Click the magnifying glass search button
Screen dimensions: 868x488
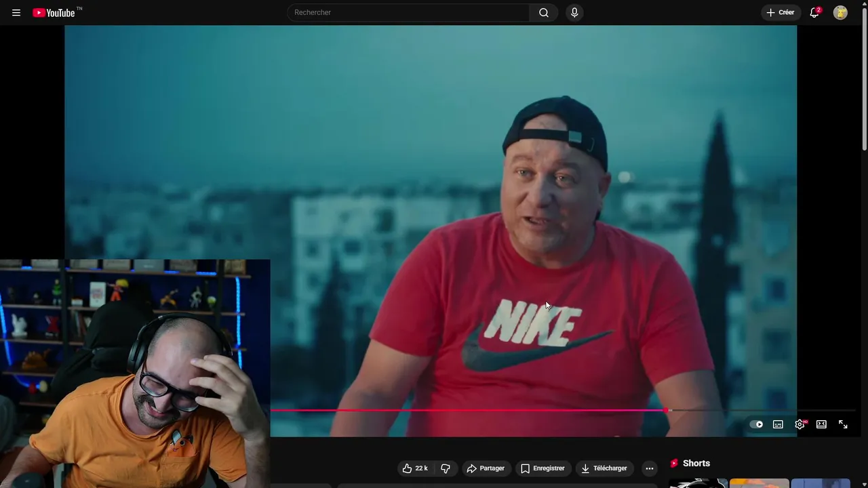[x=544, y=12]
